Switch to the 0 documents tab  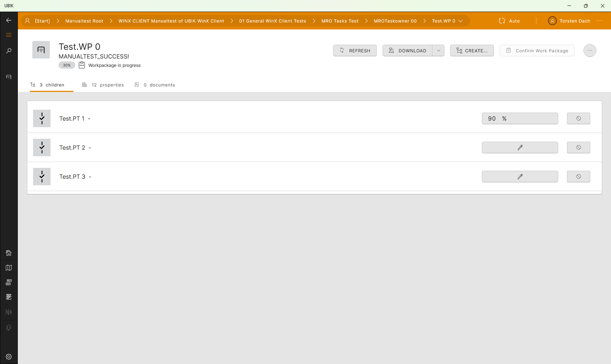tap(155, 85)
